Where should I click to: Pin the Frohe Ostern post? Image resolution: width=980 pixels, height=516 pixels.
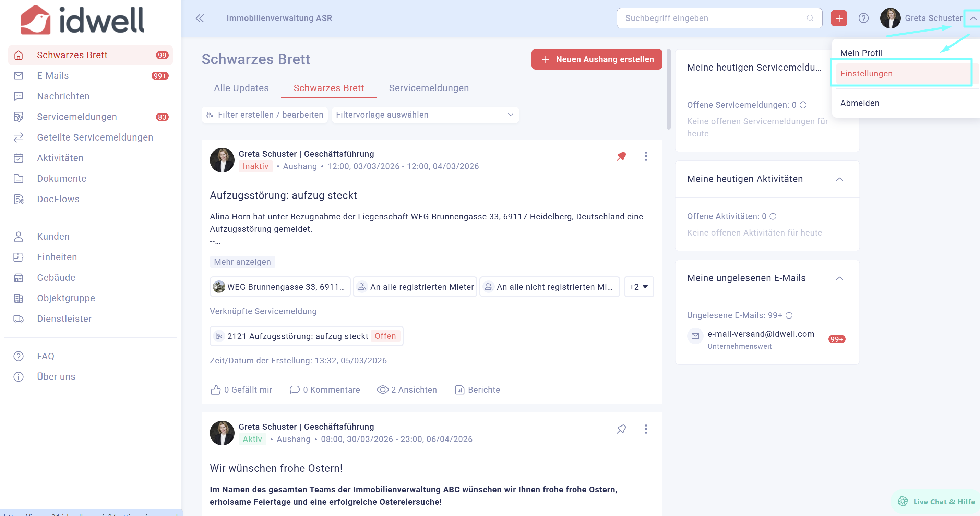[621, 429]
